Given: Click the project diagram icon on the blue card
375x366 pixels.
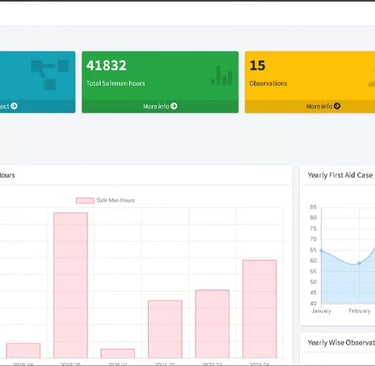Looking at the screenshot, I should click(x=50, y=75).
